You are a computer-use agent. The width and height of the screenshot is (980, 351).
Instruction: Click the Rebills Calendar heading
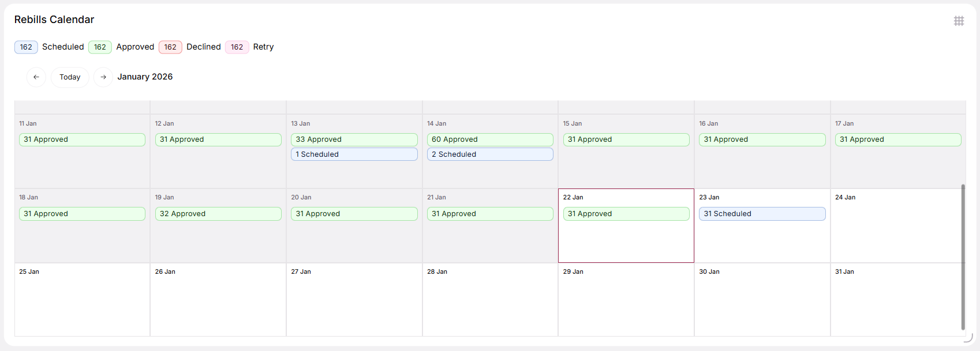(x=54, y=20)
